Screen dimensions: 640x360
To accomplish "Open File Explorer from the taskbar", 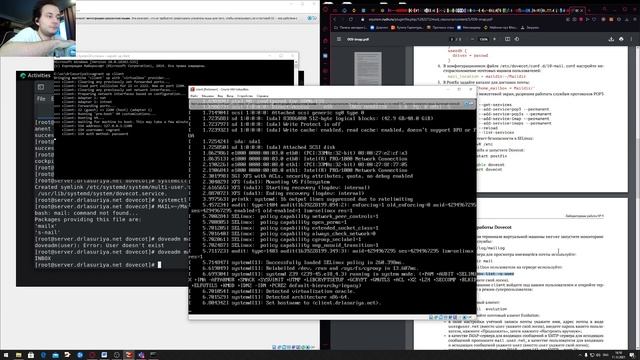I will point(18,355).
